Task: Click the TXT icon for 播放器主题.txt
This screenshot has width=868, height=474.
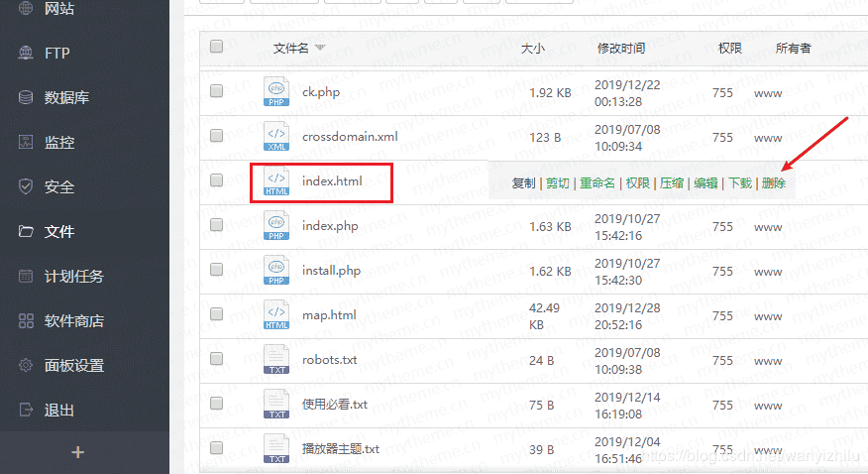Action: 276,449
